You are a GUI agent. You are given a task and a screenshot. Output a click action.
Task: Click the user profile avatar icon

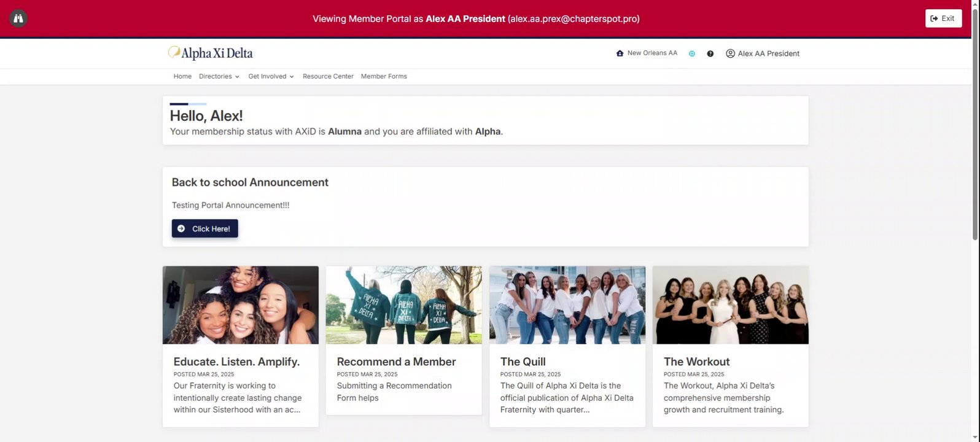pyautogui.click(x=730, y=53)
